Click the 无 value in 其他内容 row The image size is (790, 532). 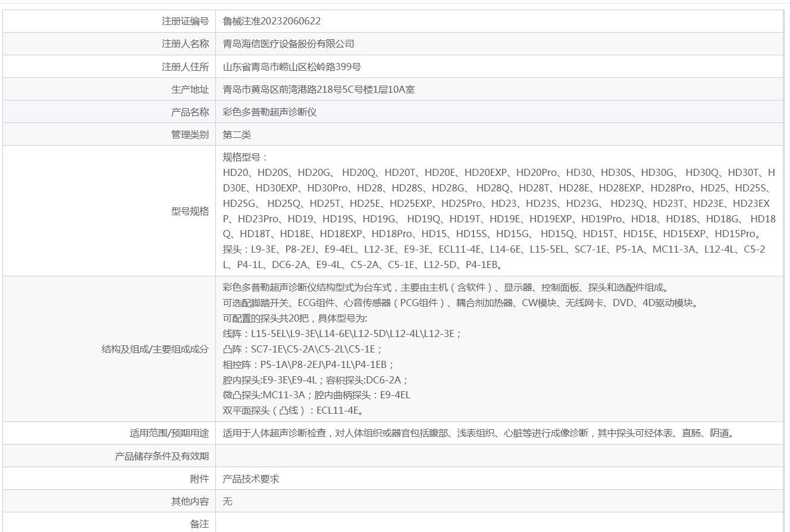pyautogui.click(x=227, y=501)
